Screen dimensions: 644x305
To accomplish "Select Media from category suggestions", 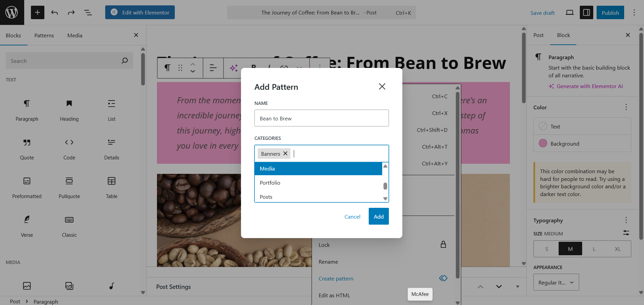I will coord(318,168).
